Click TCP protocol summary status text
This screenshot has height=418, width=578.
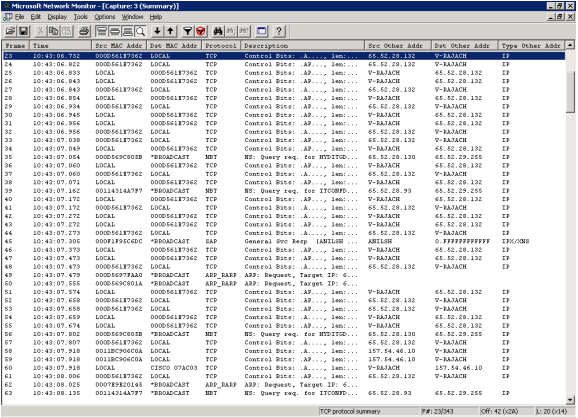[350, 411]
